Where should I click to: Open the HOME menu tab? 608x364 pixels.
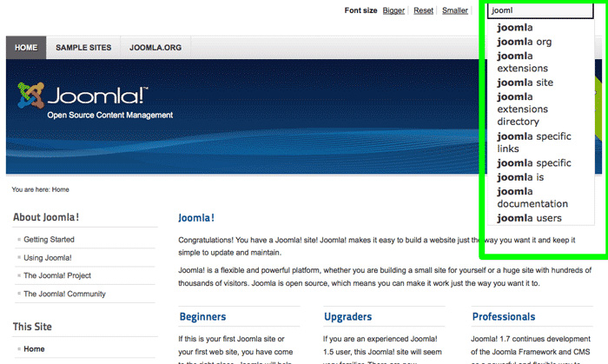point(26,48)
